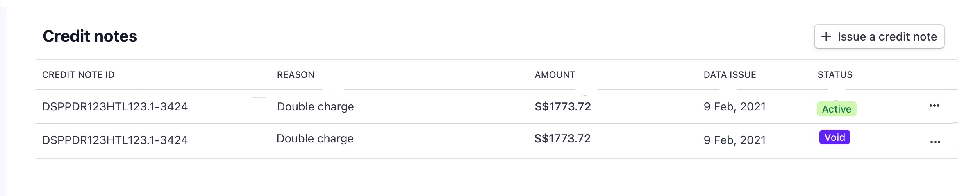Click the Data Issue column header
This screenshot has width=980, height=196.
[x=730, y=75]
